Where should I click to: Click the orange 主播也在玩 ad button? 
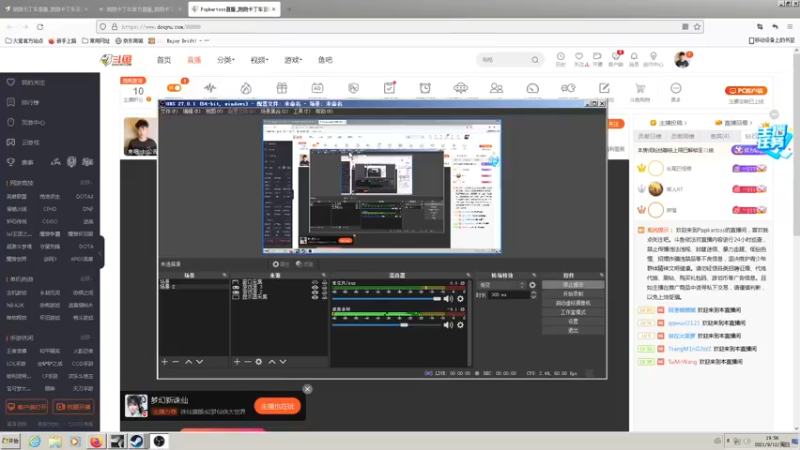(x=277, y=406)
